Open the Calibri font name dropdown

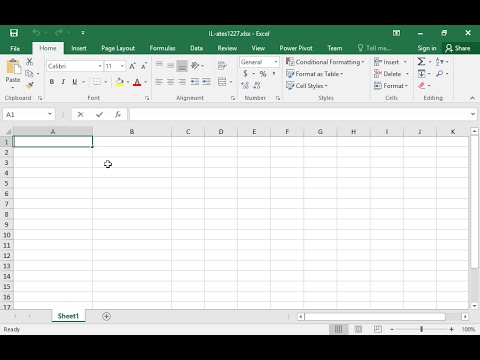(x=100, y=66)
